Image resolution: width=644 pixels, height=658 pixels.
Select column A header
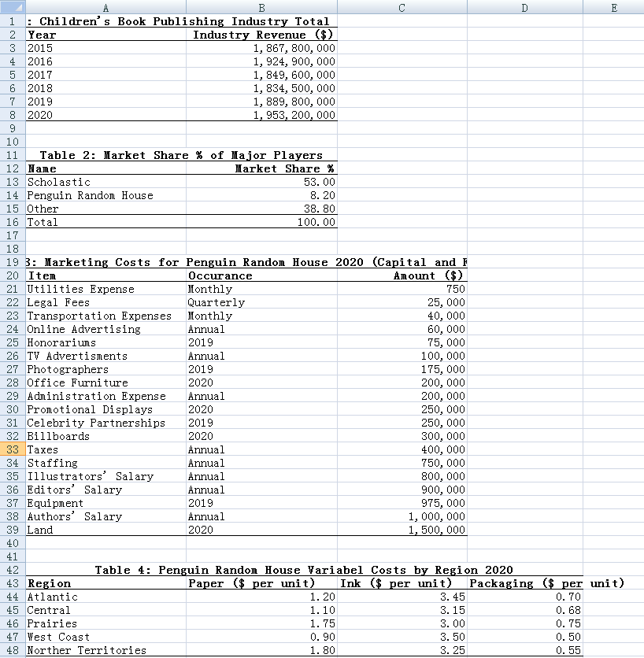pos(105,7)
